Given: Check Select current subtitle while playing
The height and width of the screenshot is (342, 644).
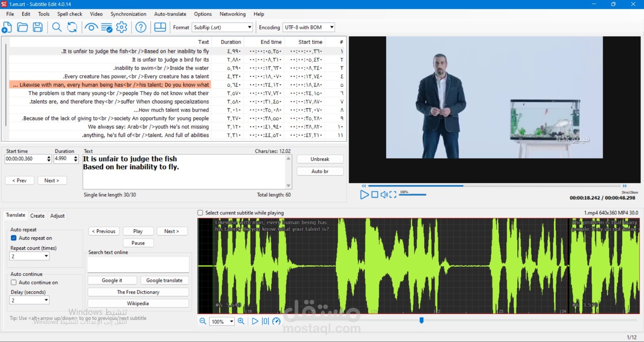Looking at the screenshot, I should point(200,213).
